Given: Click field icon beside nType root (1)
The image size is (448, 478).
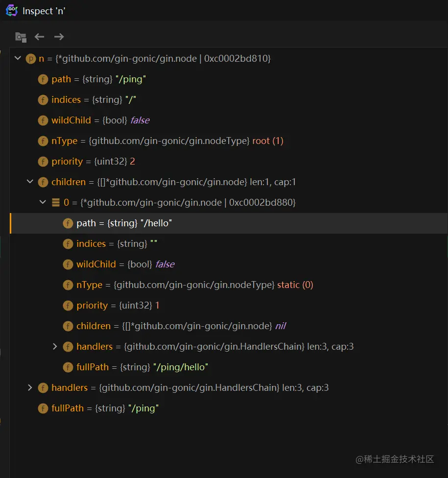Looking at the screenshot, I should pyautogui.click(x=43, y=141).
